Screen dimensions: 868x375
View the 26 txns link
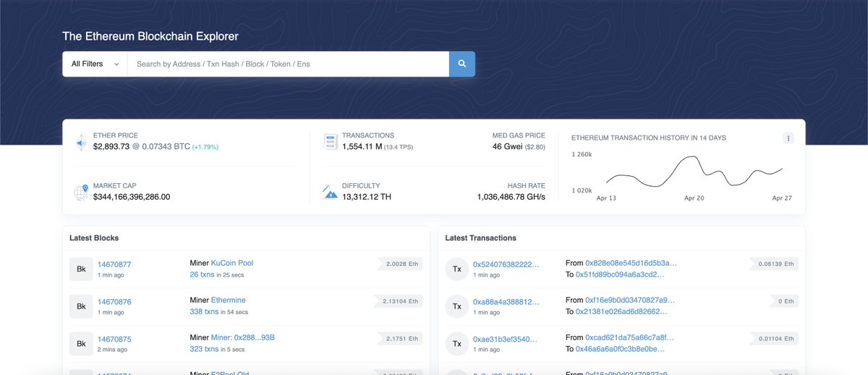pos(204,274)
